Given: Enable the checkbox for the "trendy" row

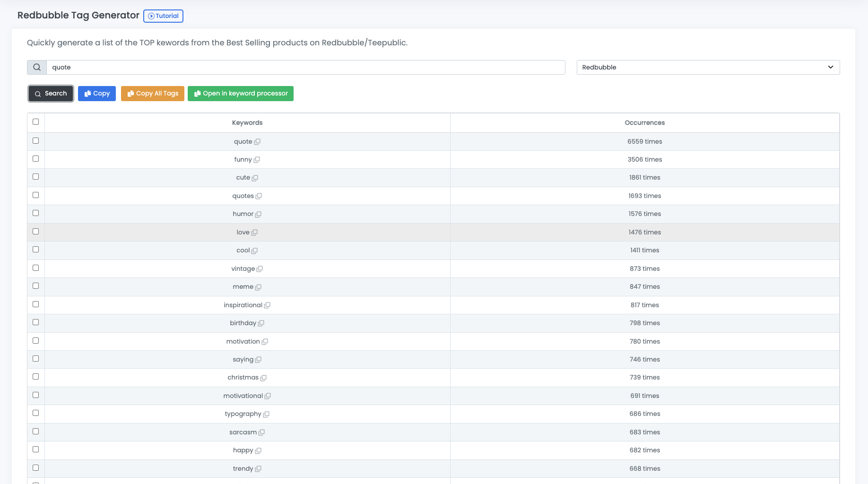Looking at the screenshot, I should coord(36,468).
